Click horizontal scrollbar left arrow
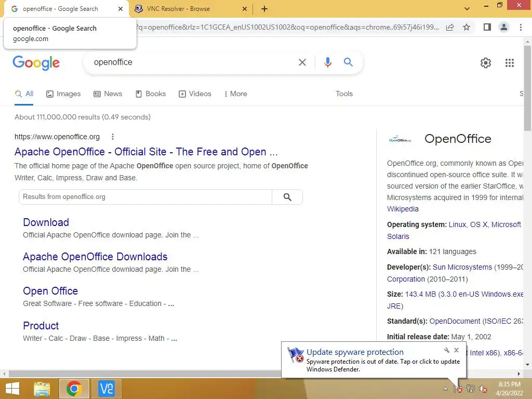The height and width of the screenshot is (399, 532). coord(4,374)
